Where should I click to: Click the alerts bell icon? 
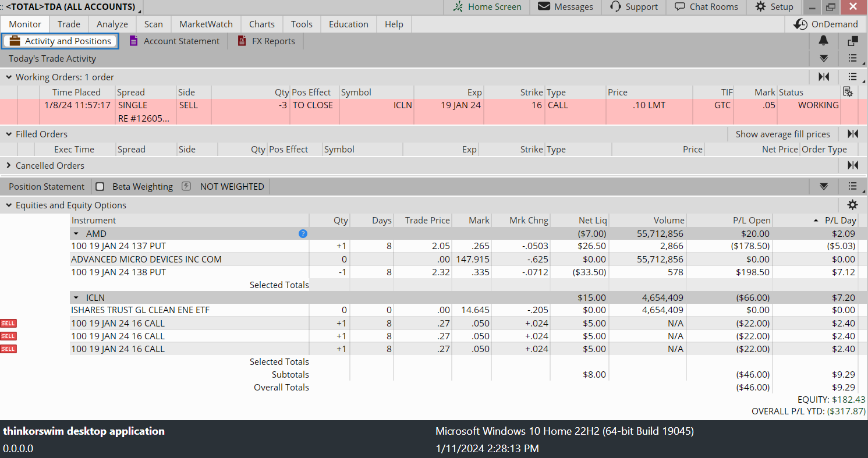tap(823, 41)
